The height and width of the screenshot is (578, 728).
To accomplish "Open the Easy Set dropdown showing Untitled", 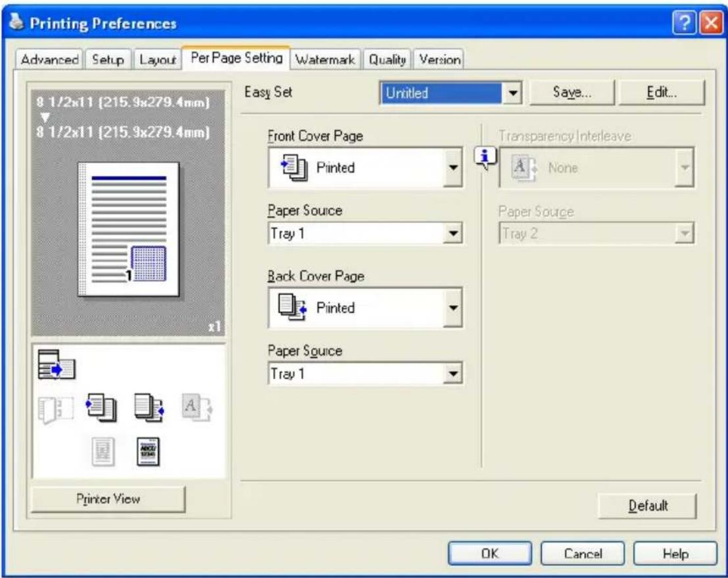I will pyautogui.click(x=451, y=93).
